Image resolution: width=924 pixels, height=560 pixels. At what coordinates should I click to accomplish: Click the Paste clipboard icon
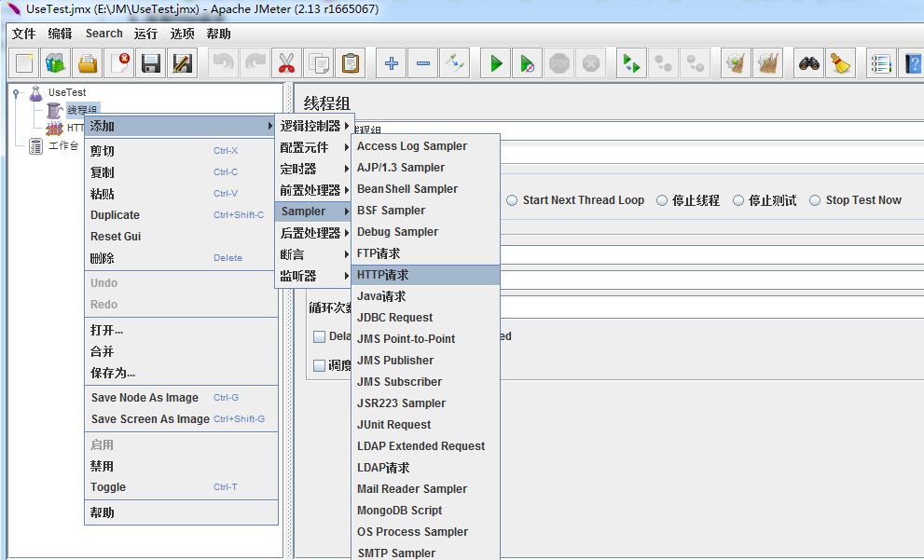[350, 63]
